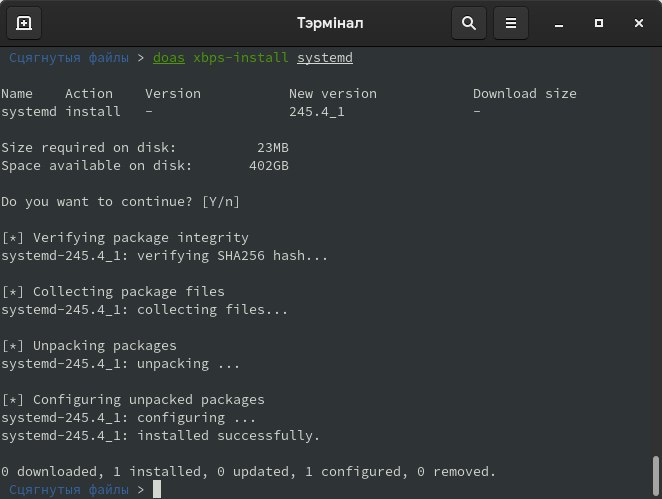Viewport: 662px width, 499px height.
Task: Click 'xbps-install' in the command line
Action: click(241, 57)
